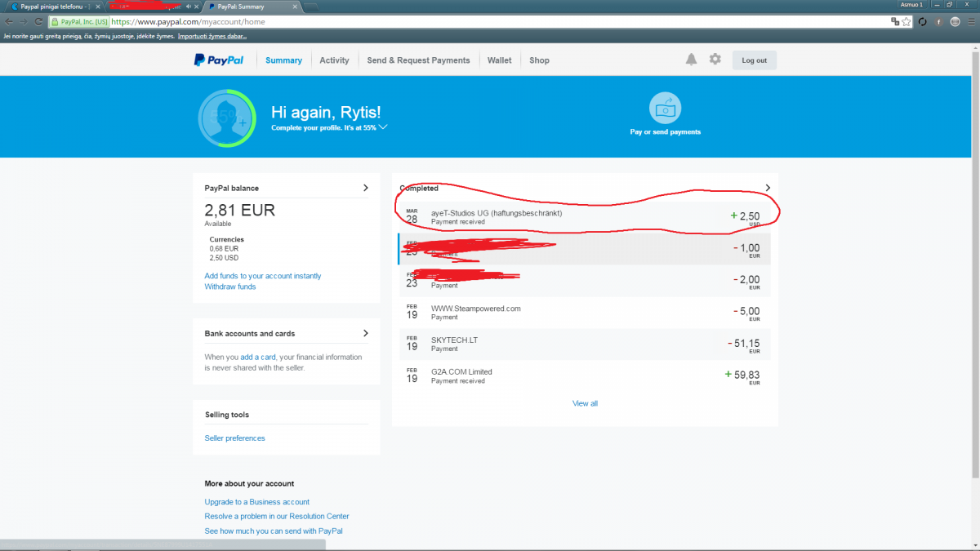Click the 2,81 EUR available balance
The width and height of the screenshot is (980, 551).
239,210
